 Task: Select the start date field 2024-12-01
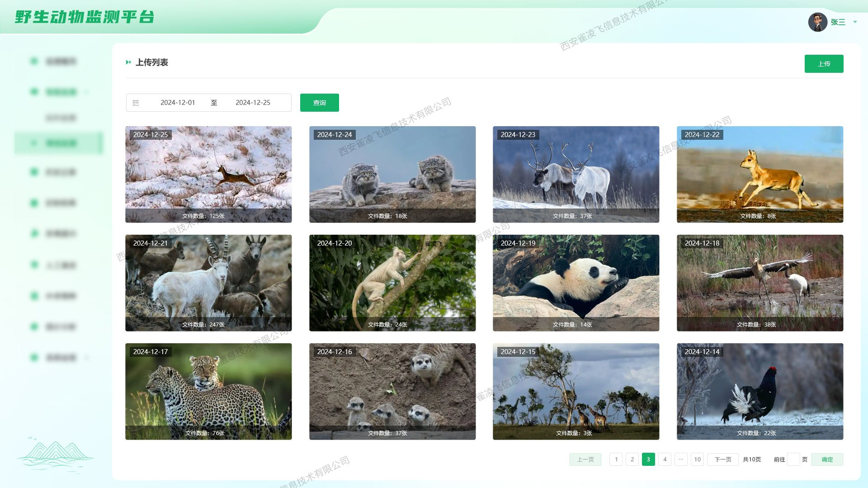click(x=178, y=103)
